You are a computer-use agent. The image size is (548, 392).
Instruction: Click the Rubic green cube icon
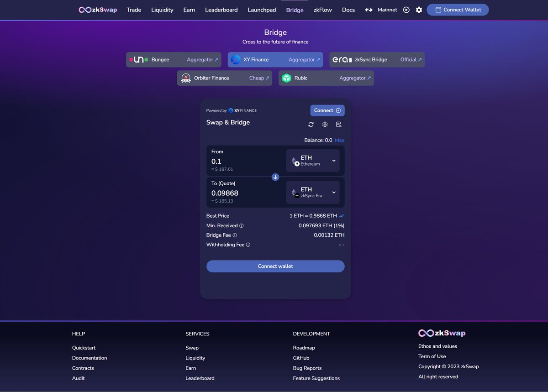[286, 78]
